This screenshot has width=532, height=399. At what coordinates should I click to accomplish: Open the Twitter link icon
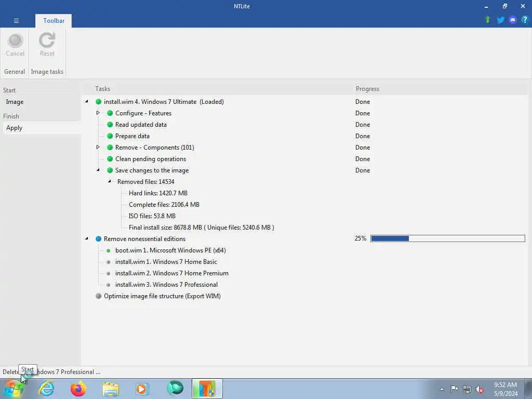500,20
